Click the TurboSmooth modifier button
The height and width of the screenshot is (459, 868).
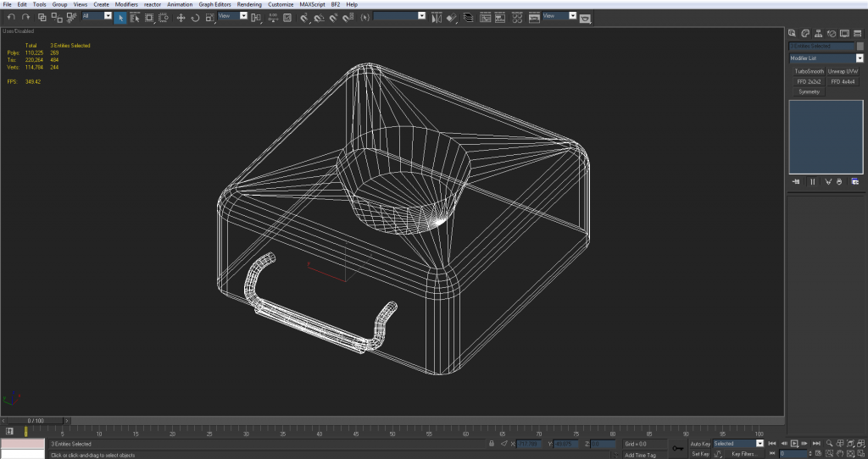tap(809, 71)
